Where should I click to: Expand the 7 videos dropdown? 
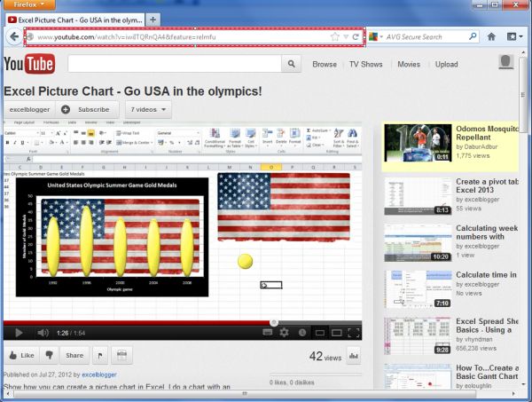click(148, 109)
